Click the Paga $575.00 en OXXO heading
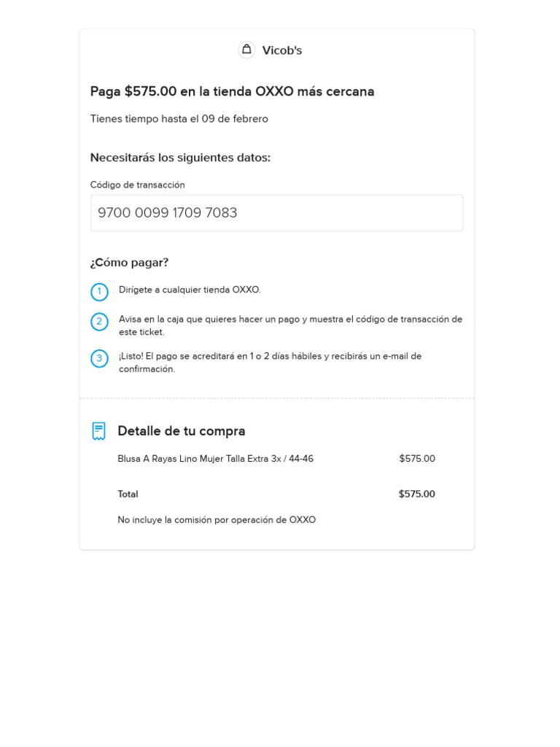 232,91
